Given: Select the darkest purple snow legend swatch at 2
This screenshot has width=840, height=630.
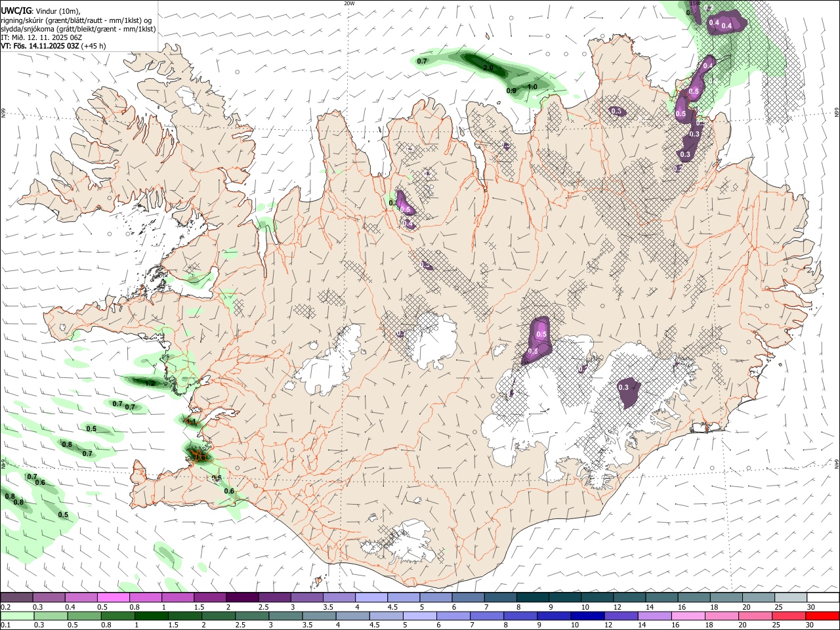Looking at the screenshot, I should 241,598.
